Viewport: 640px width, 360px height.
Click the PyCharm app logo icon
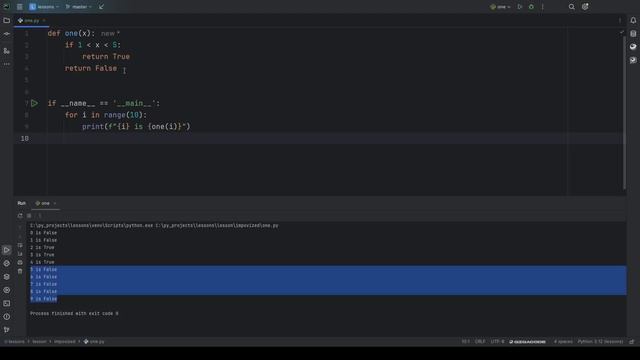tap(7, 7)
